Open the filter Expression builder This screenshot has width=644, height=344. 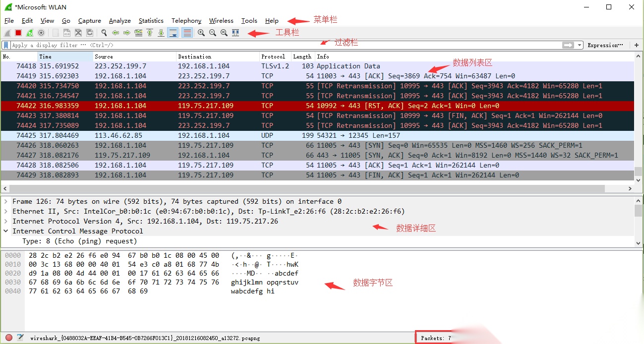click(605, 45)
